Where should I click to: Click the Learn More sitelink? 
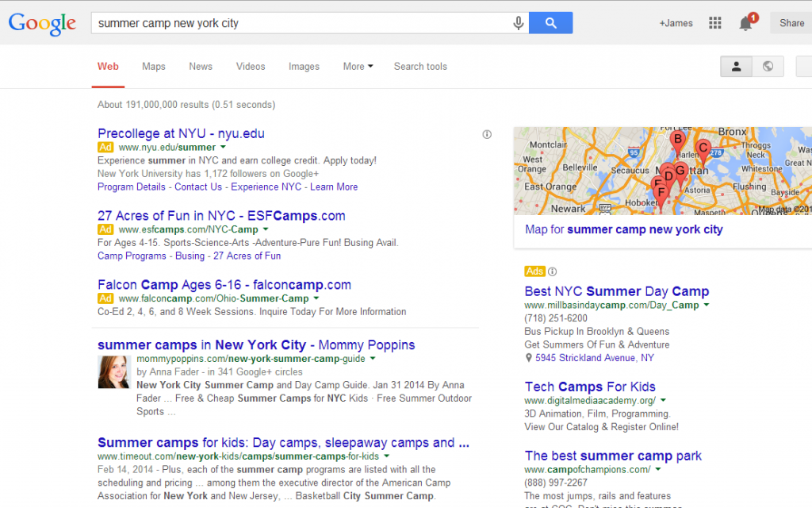pyautogui.click(x=334, y=187)
